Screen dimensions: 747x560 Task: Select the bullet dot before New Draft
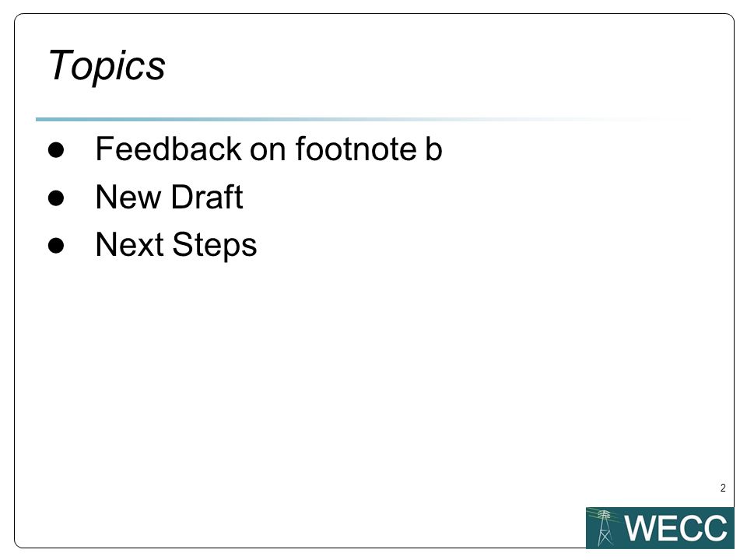[x=56, y=198]
